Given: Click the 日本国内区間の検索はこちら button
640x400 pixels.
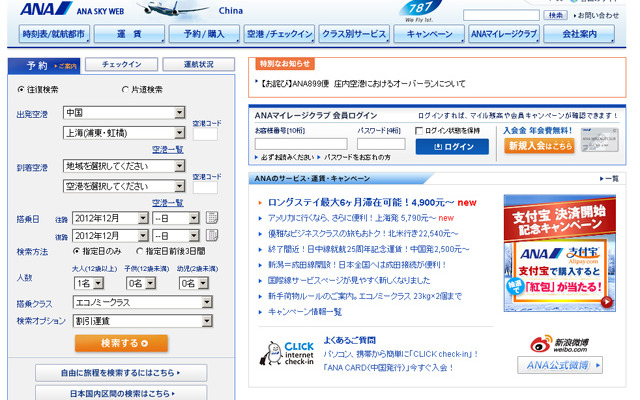Looking at the screenshot, I should click(x=121, y=393).
